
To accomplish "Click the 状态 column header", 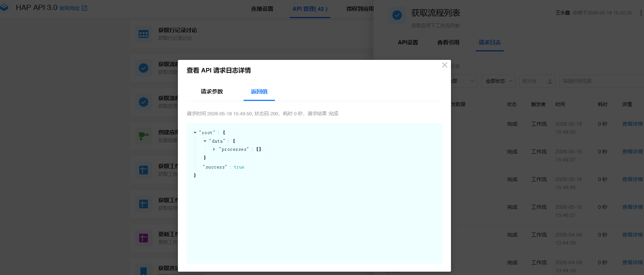I will (512, 105).
